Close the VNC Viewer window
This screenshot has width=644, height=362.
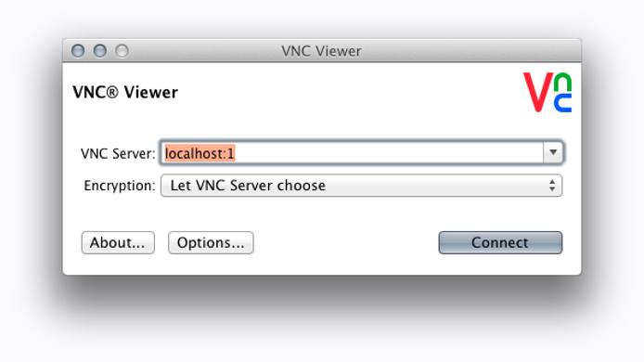pos(78,51)
